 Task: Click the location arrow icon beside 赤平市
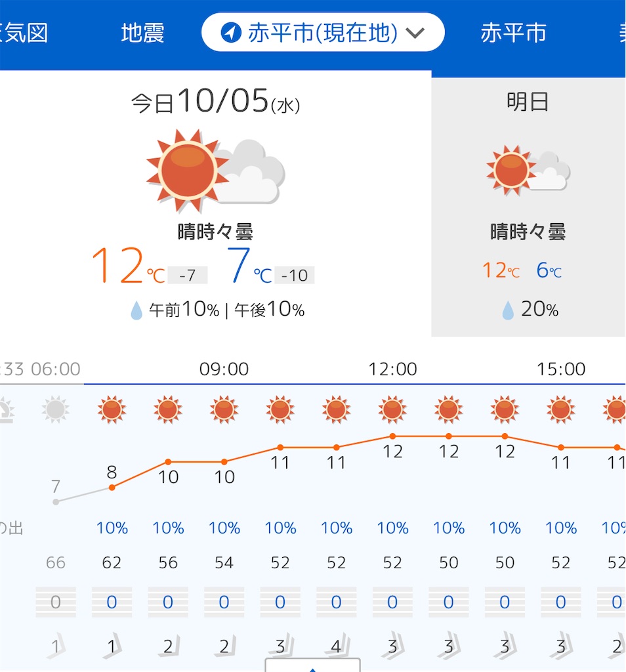click(231, 33)
